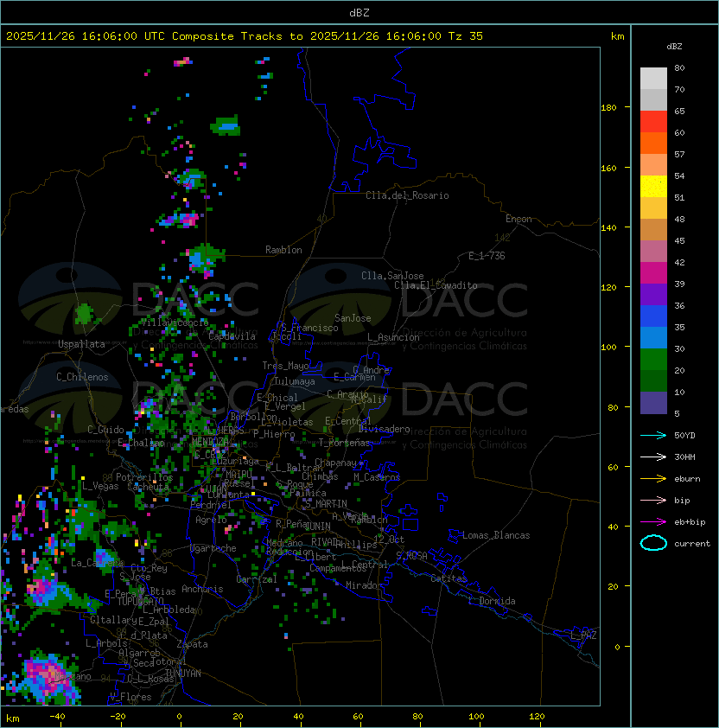Viewport: 719px width, 728px height.
Task: Click the 'dBZ' title at the top
Action: (x=359, y=13)
